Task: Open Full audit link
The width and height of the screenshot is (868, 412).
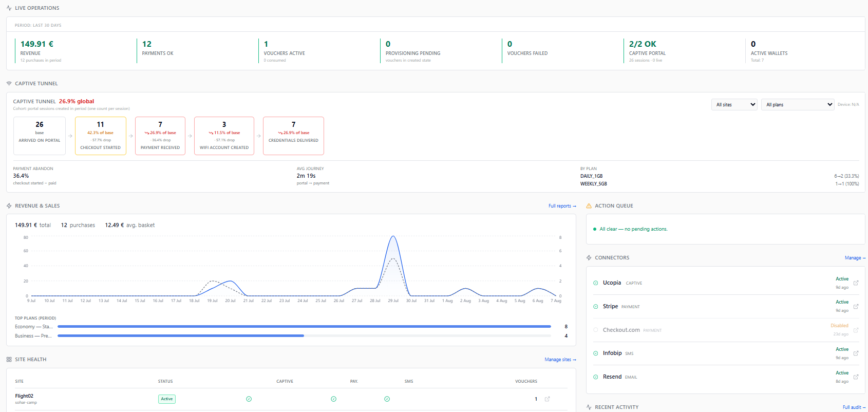Action: pyautogui.click(x=854, y=407)
